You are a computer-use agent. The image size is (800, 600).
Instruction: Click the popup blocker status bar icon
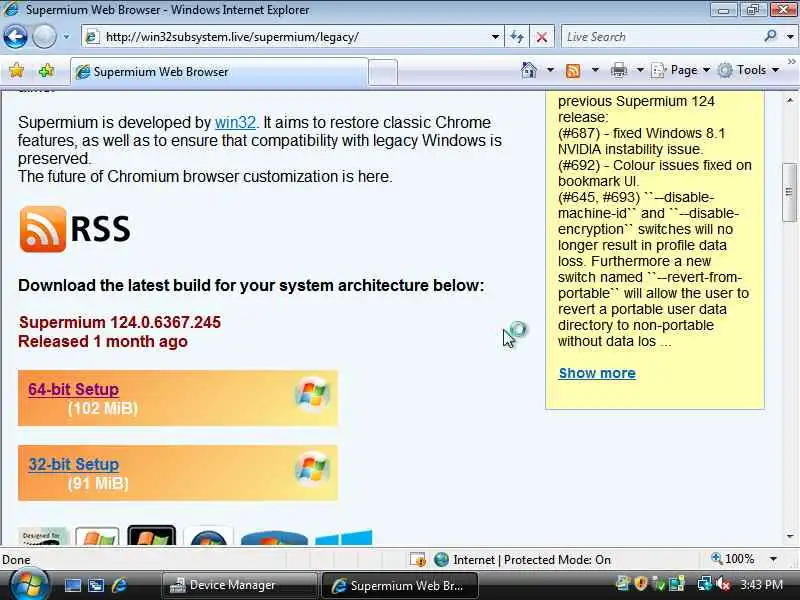coord(417,560)
